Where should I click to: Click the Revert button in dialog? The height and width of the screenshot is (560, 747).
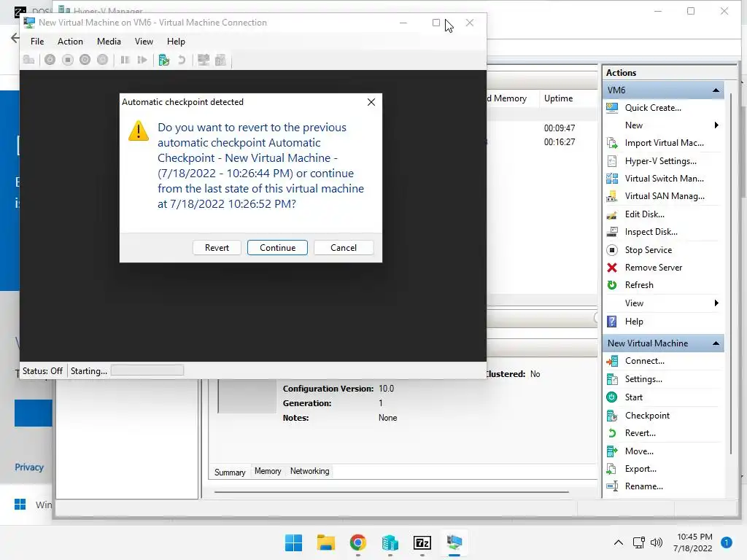[217, 248]
